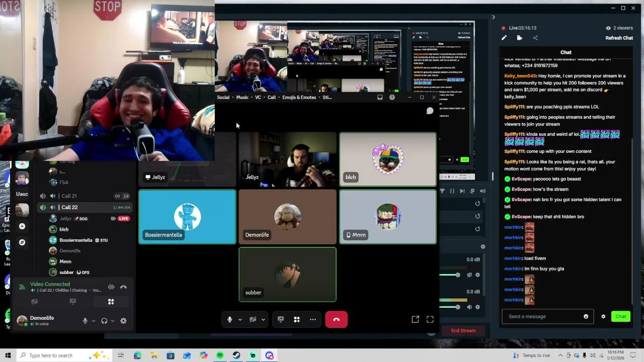This screenshot has width=644, height=362.
Task: Turn on camera in voice panel
Action: 34,302
